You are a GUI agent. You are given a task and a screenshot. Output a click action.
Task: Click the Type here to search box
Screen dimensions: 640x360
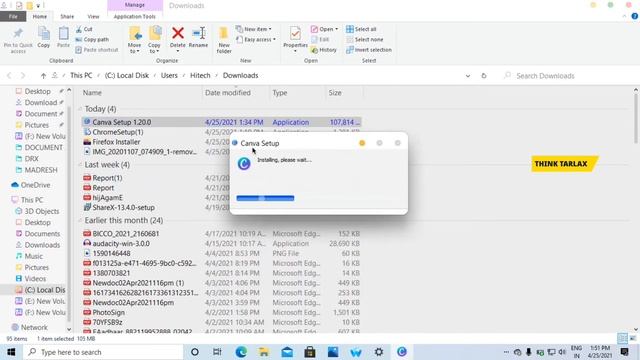(x=102, y=352)
